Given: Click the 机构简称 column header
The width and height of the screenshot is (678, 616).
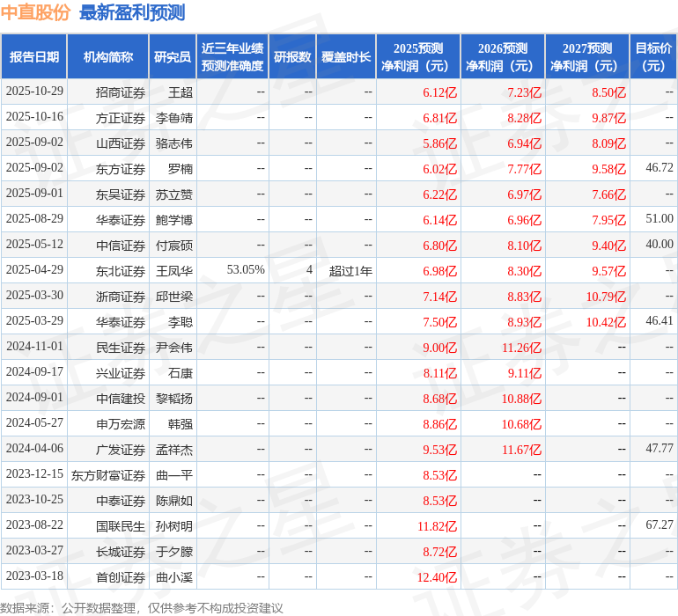Looking at the screenshot, I should [108, 57].
